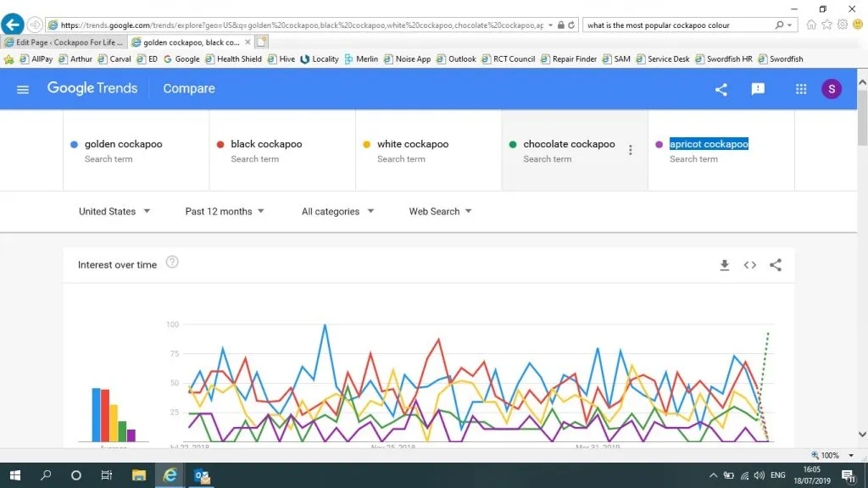Download the Interest over time data
Viewport: 868px width, 488px height.
(x=725, y=265)
